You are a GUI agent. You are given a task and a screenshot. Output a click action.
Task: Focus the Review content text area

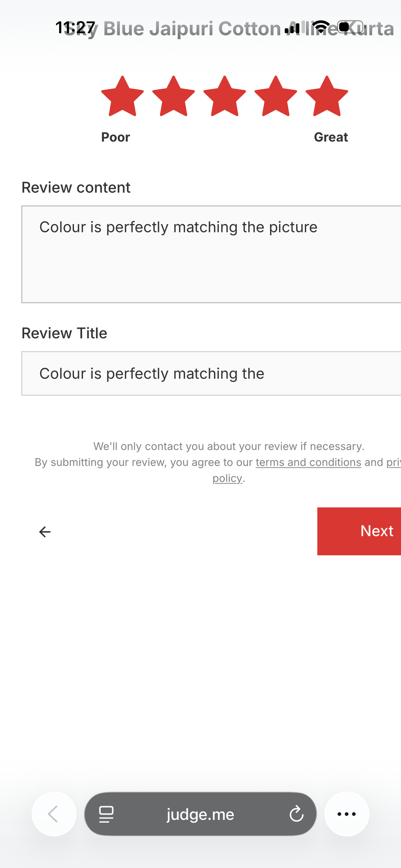(x=211, y=254)
